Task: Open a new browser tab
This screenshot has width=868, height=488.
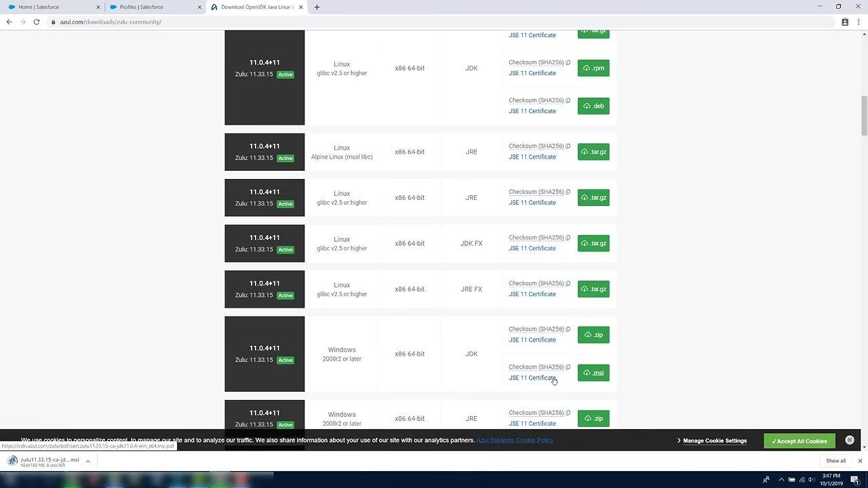Action: click(317, 7)
